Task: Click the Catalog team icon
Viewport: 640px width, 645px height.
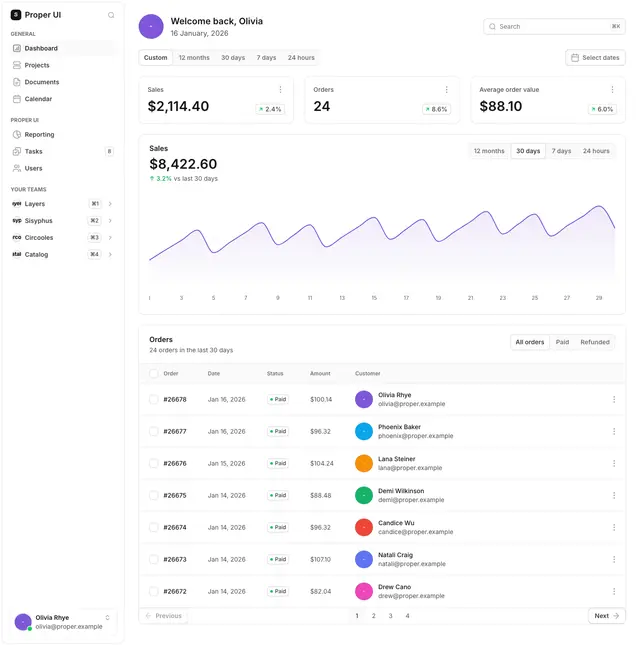Action: 16,254
